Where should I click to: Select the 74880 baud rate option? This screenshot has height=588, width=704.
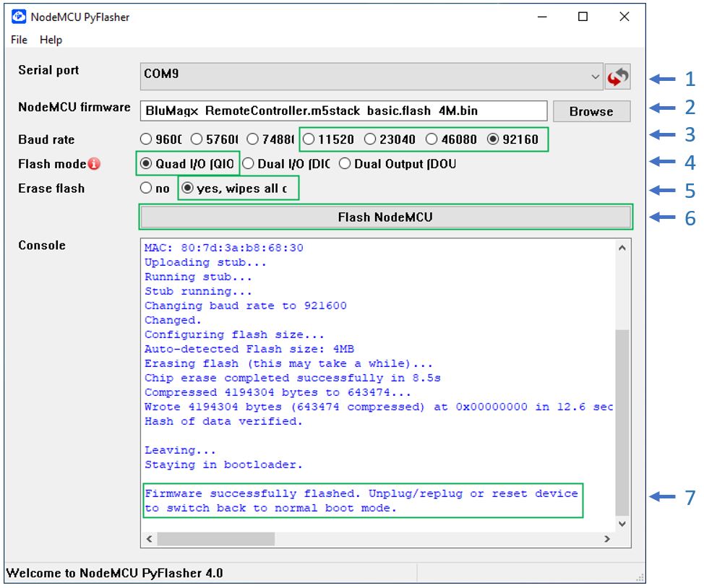(x=271, y=139)
